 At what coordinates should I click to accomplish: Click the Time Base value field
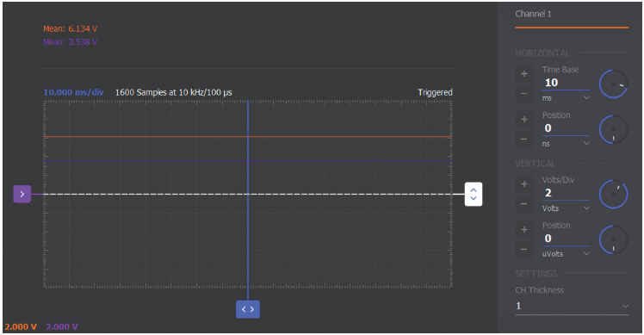pos(566,83)
